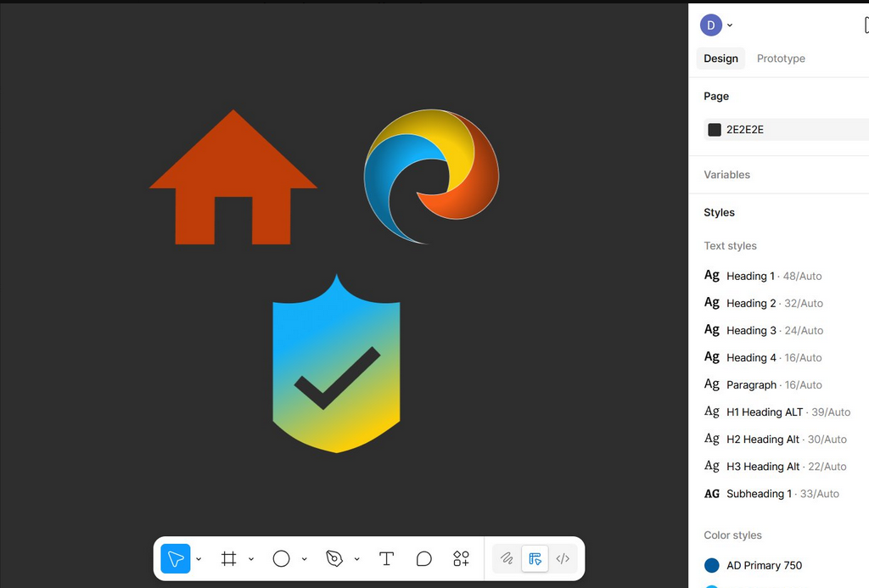
Task: Select the Frame tool
Action: pos(228,558)
